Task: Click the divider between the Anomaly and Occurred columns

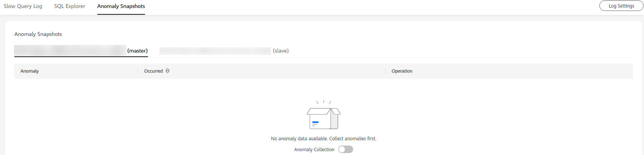Action: (138, 71)
